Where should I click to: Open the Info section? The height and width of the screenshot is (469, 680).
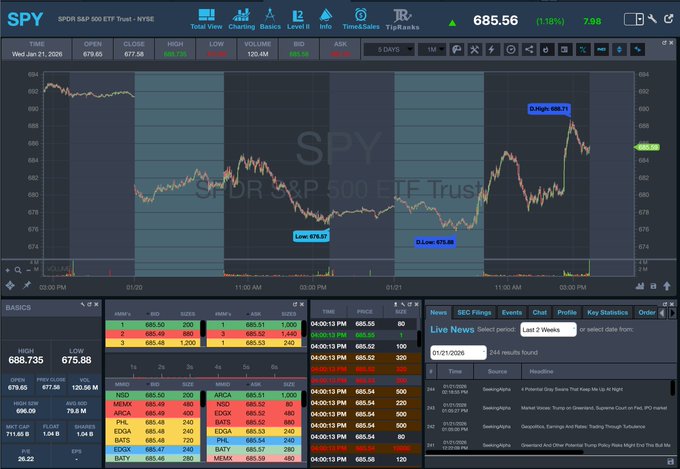(325, 20)
